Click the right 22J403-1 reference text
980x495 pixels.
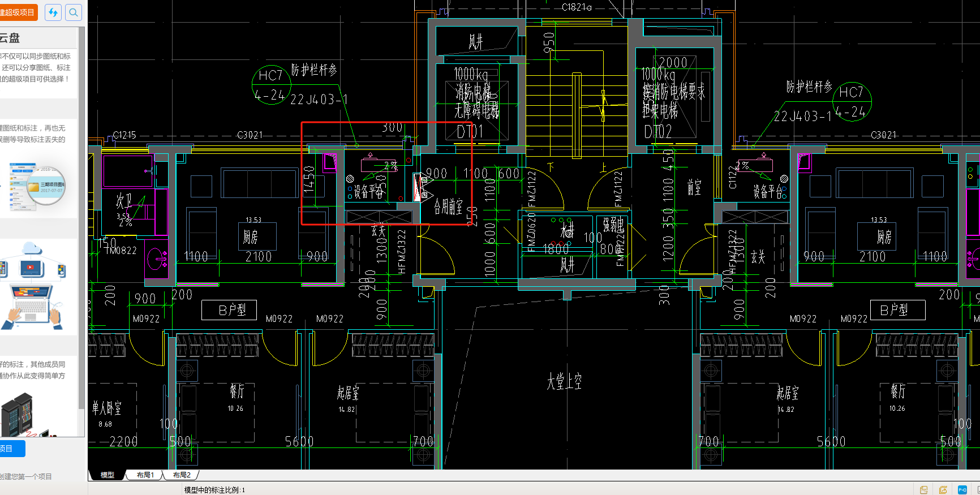coord(802,117)
